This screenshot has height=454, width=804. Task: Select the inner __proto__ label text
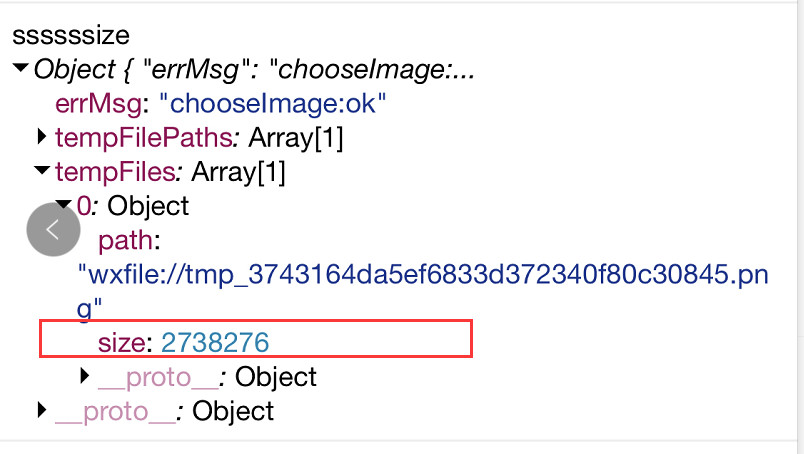158,378
